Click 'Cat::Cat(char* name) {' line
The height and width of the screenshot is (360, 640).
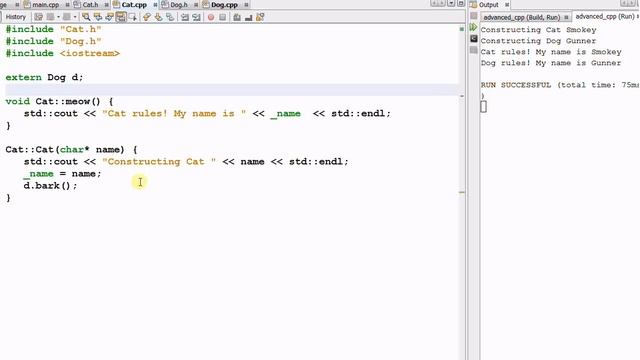71,149
